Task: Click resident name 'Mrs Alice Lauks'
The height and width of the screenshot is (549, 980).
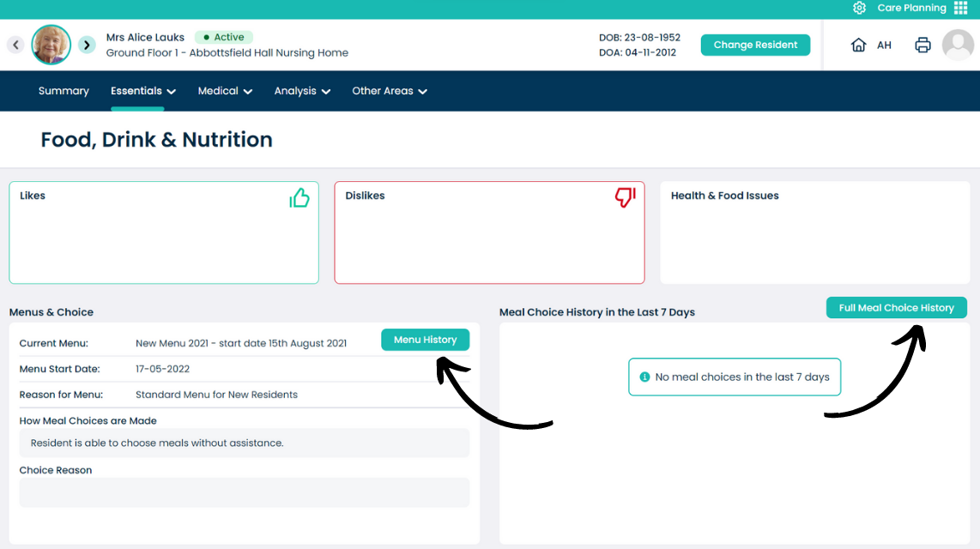Action: 145,38
